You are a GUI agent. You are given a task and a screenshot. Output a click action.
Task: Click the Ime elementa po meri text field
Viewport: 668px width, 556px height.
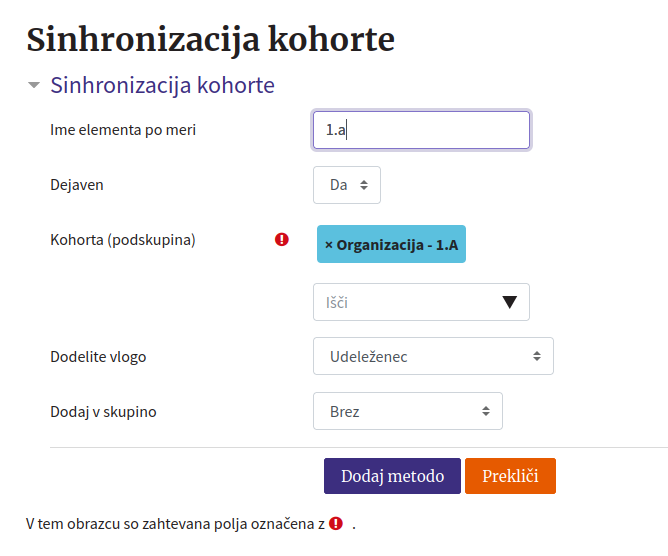coord(421,130)
